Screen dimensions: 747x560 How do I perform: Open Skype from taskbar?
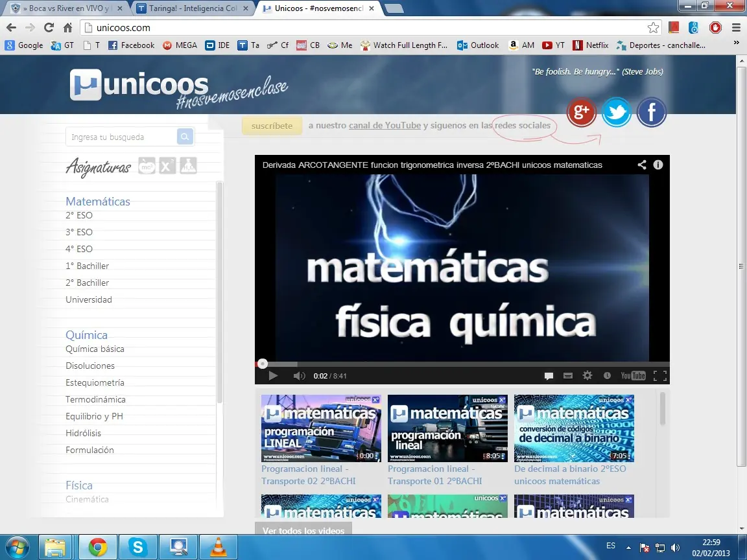[x=137, y=547]
